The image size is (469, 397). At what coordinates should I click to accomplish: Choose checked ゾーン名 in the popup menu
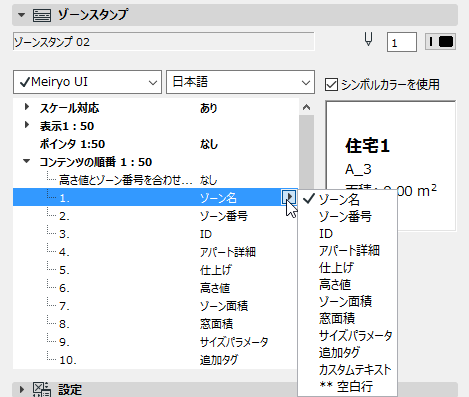pyautogui.click(x=347, y=199)
